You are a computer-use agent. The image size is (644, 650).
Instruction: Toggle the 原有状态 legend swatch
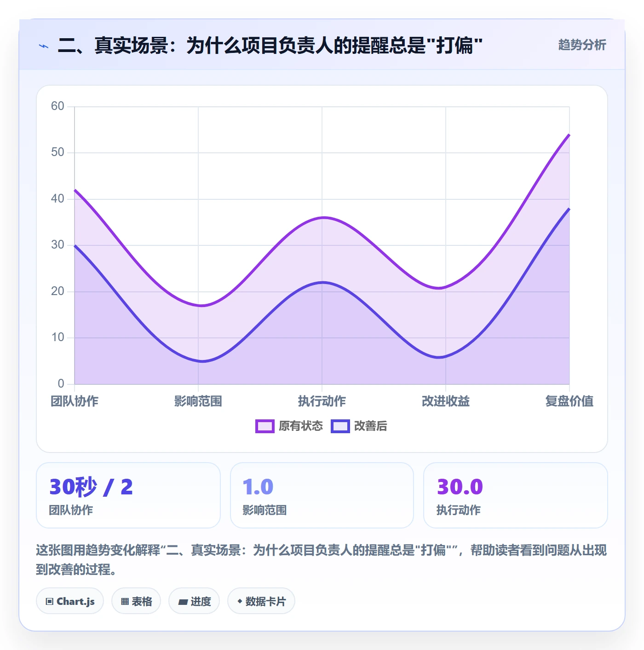[265, 426]
